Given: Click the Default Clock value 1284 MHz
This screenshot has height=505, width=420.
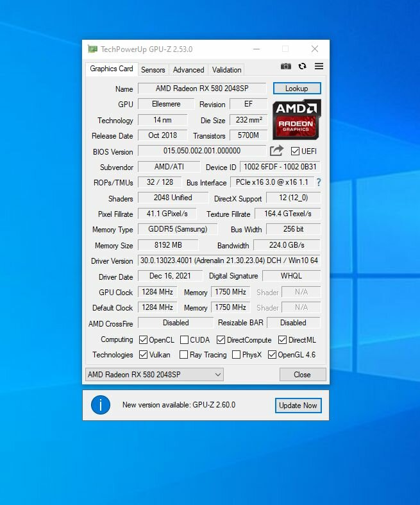Looking at the screenshot, I should (x=157, y=307).
